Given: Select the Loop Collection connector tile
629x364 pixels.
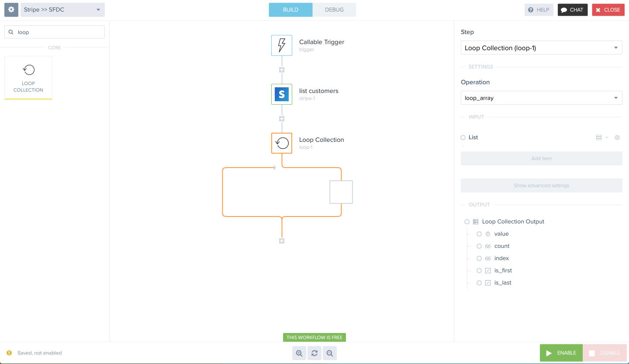Looking at the screenshot, I should click(x=28, y=78).
